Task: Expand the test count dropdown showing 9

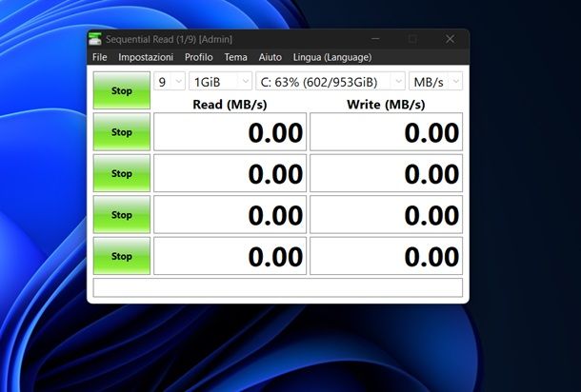Action: 170,82
